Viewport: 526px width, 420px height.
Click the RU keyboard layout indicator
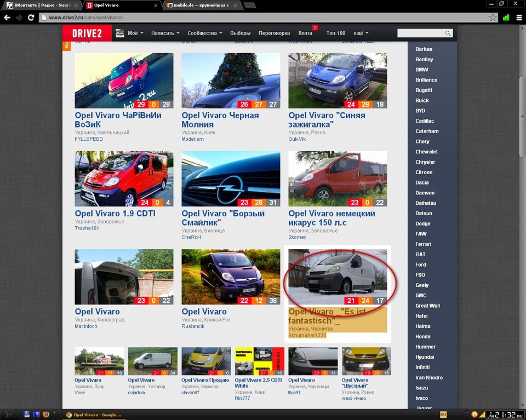(x=443, y=415)
